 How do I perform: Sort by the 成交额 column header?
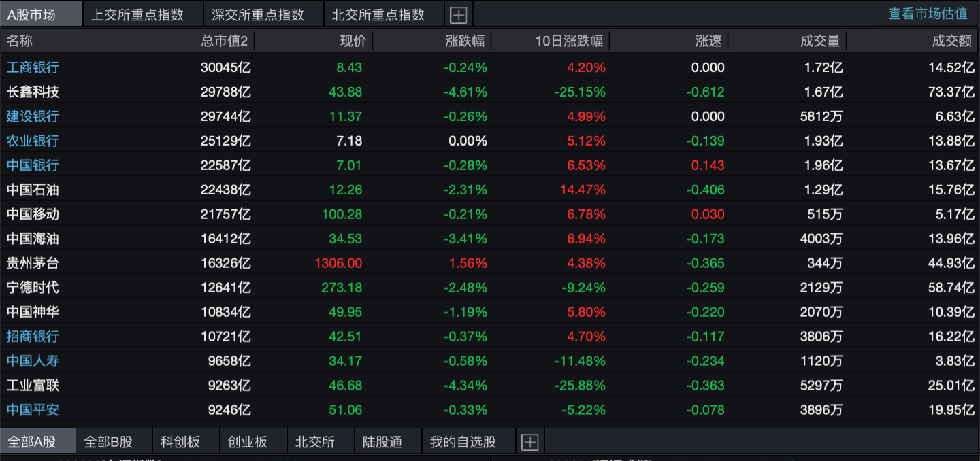952,41
